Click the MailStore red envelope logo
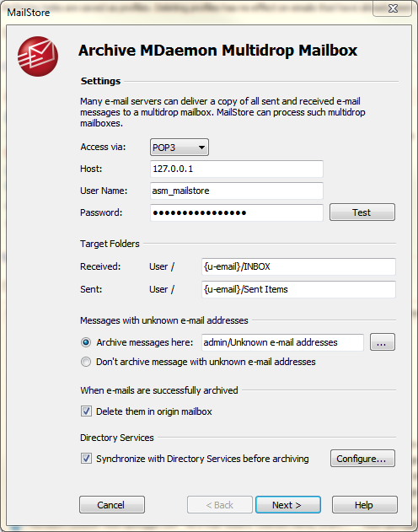The height and width of the screenshot is (532, 418). 38,56
